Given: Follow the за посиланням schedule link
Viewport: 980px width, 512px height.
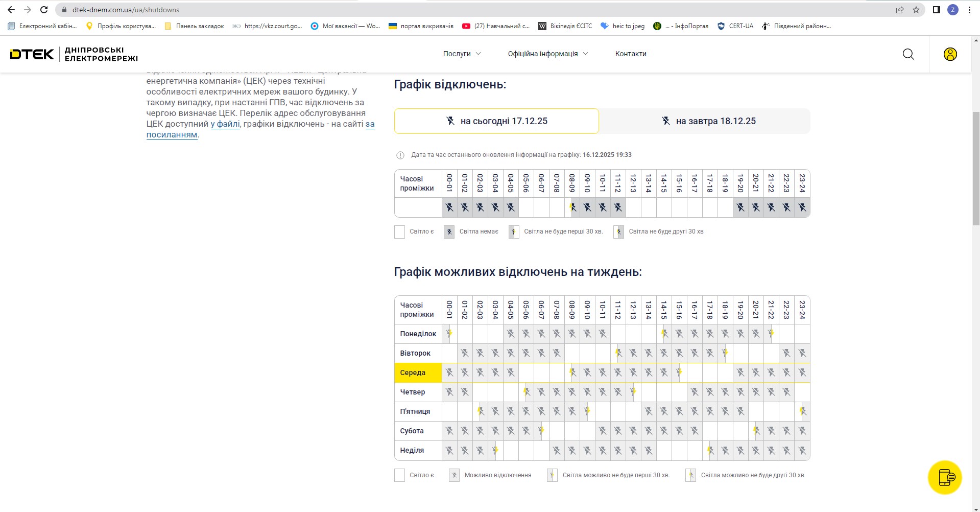Looking at the screenshot, I should (x=172, y=135).
